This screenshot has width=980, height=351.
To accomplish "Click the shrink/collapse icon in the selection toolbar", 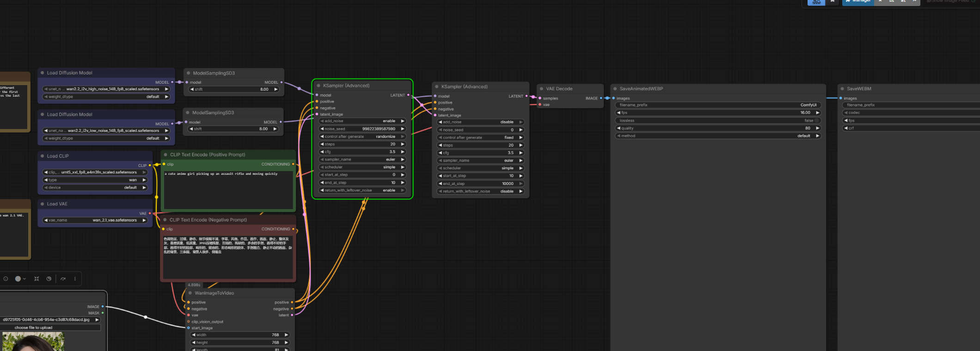I will [37, 279].
